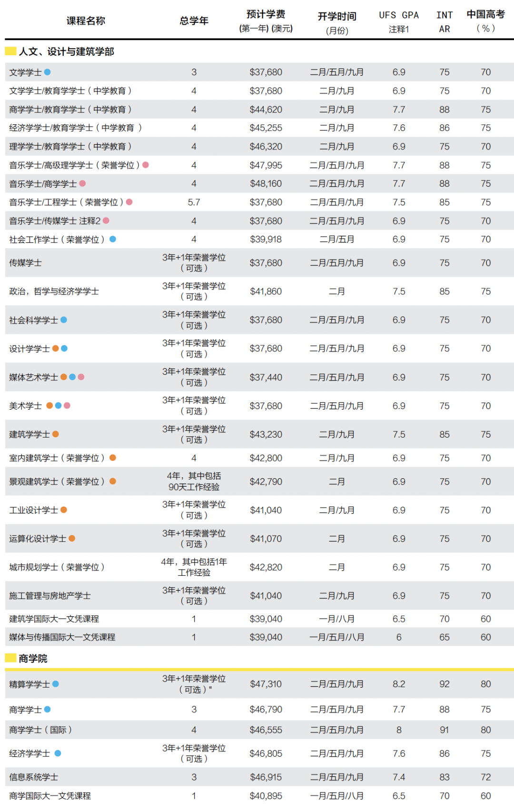Click the 社会工作学士（荣誉学位）course name
This screenshot has width=514, height=812.
[57, 240]
